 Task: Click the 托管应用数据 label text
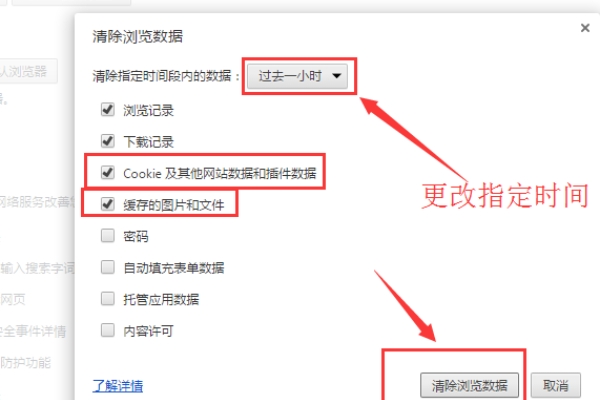tap(161, 299)
